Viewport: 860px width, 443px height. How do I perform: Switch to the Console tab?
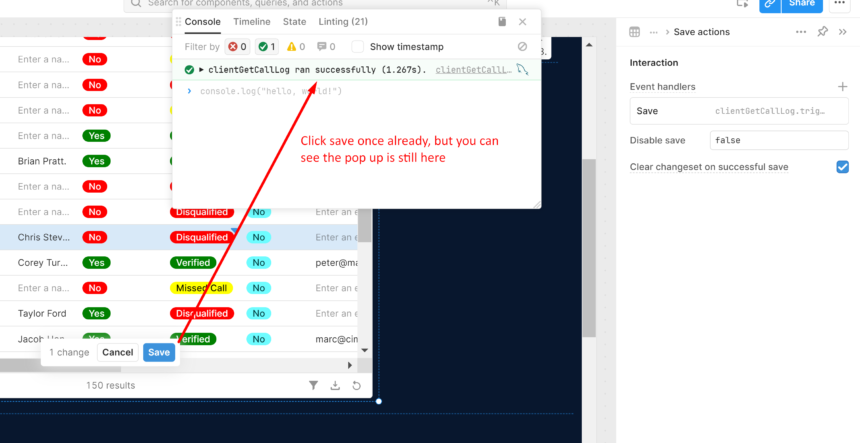[x=202, y=22]
